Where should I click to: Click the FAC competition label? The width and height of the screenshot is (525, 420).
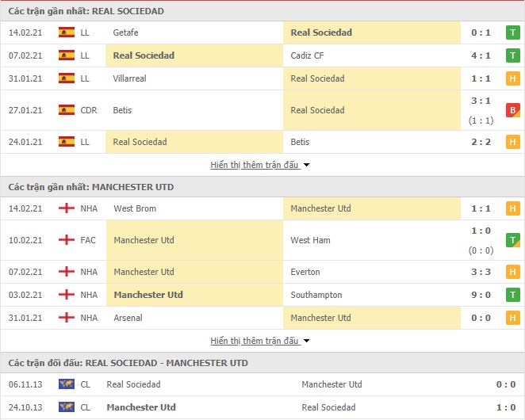click(x=88, y=240)
